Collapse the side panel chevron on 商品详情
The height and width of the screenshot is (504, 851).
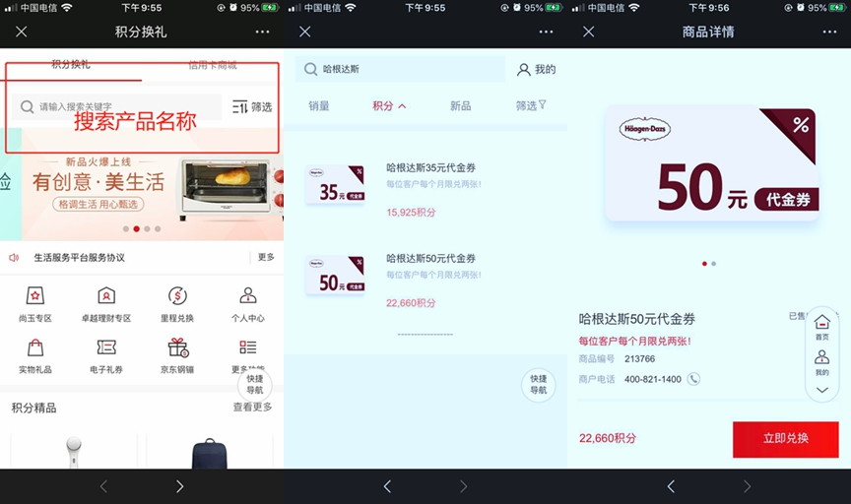[822, 390]
